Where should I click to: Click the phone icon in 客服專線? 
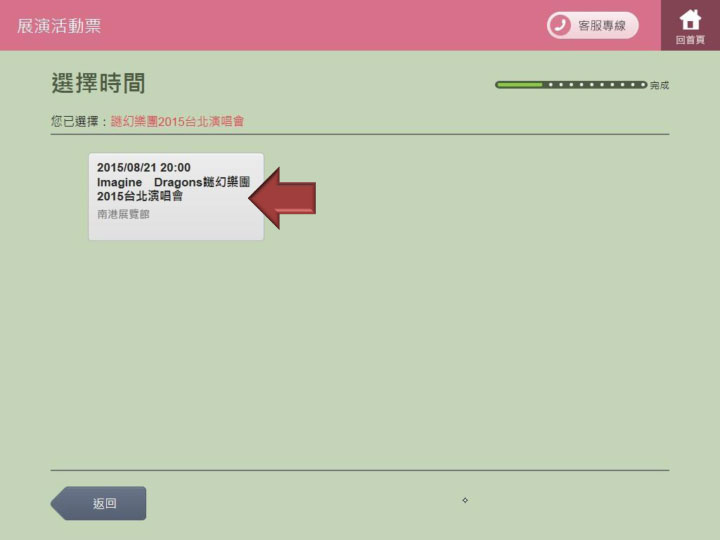pyautogui.click(x=560, y=25)
